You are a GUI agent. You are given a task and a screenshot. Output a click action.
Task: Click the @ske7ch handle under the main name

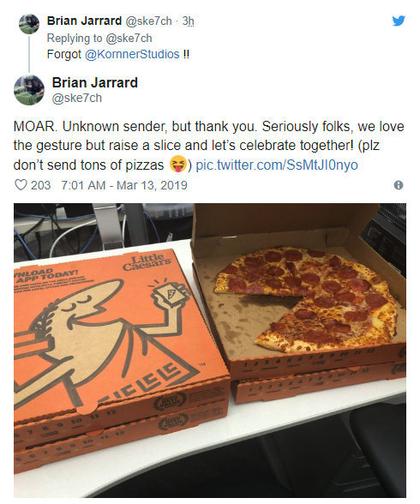pyautogui.click(x=77, y=98)
